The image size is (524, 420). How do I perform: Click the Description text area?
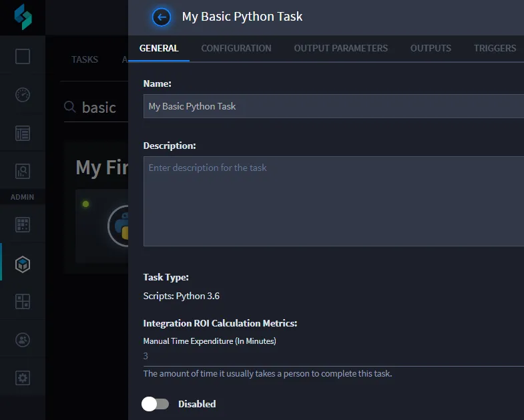[x=334, y=201]
